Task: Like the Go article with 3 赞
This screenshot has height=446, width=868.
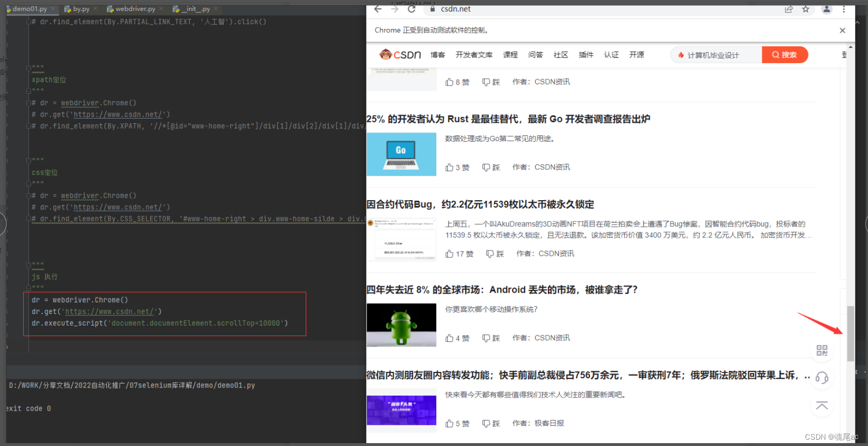Action: tap(457, 167)
